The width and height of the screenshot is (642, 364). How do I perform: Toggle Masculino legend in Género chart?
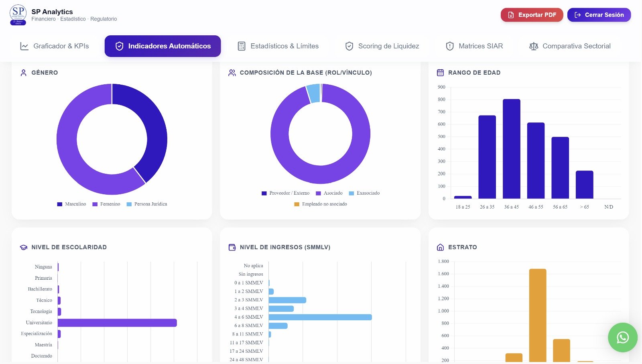pyautogui.click(x=71, y=204)
